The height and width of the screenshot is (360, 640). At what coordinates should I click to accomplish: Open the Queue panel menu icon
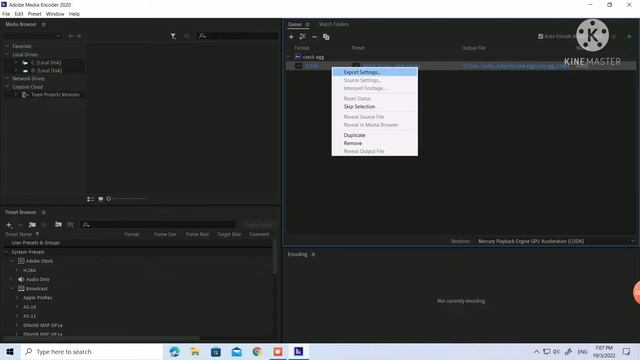pos(308,24)
